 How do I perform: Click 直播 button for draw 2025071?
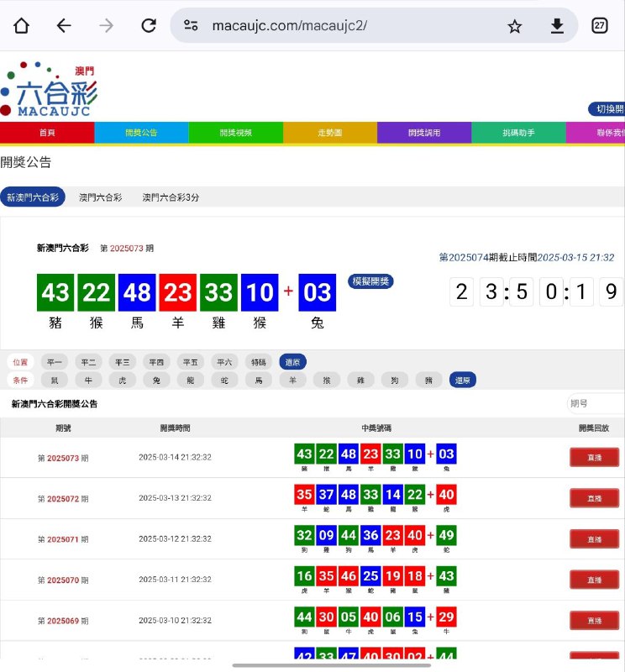point(594,538)
